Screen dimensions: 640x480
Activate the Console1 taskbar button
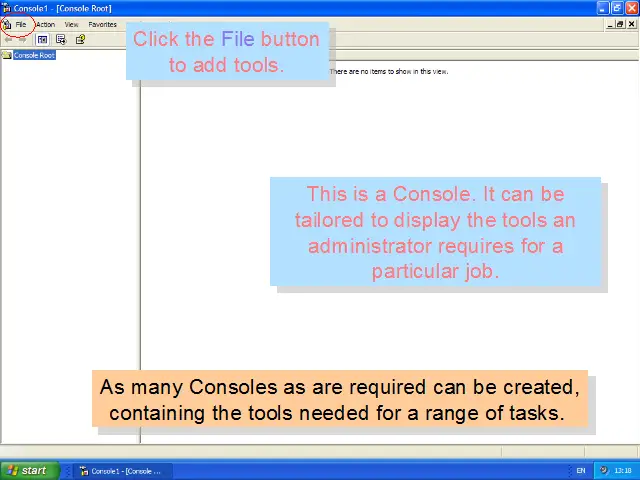pos(123,471)
